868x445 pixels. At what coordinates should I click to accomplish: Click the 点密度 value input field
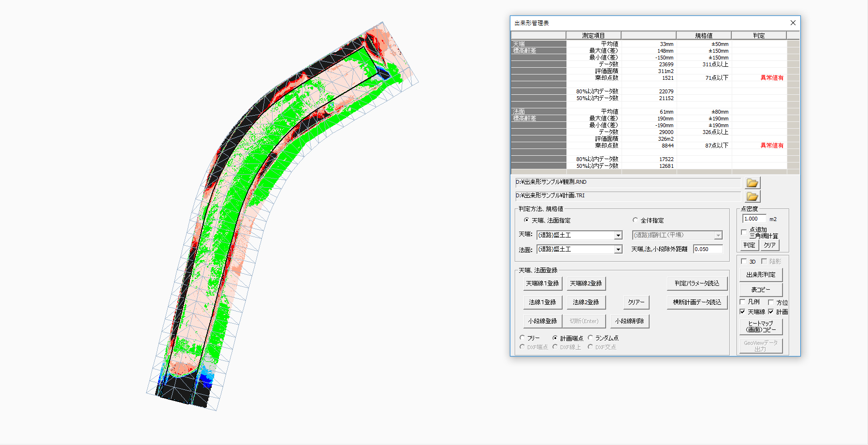(753, 219)
